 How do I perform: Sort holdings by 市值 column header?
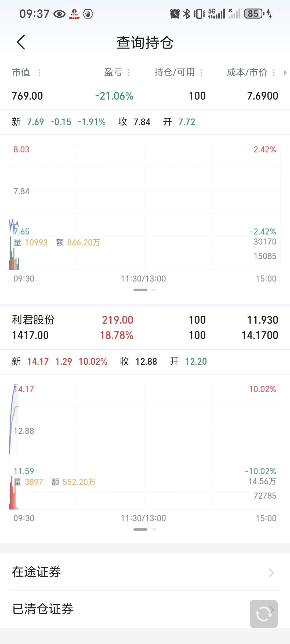[x=21, y=72]
